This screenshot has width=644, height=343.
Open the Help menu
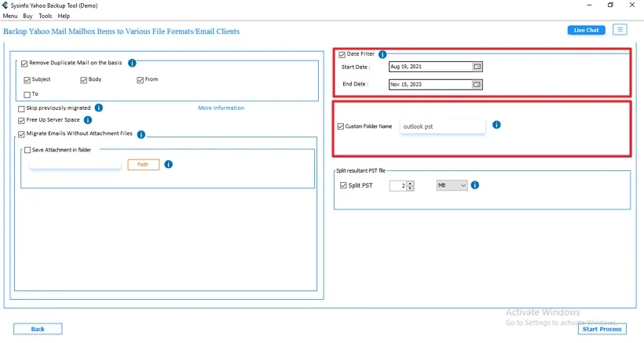64,16
